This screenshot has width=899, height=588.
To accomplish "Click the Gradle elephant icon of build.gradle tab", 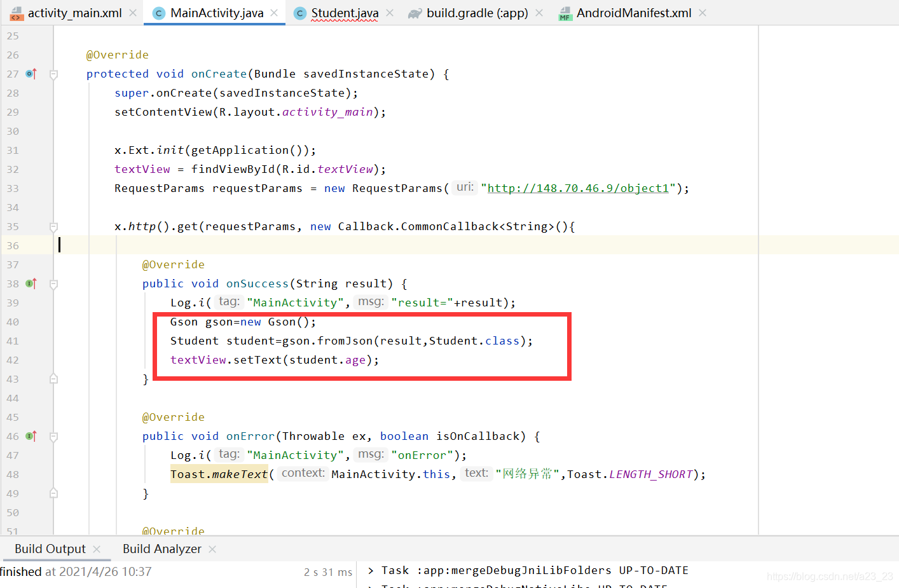I will click(415, 13).
